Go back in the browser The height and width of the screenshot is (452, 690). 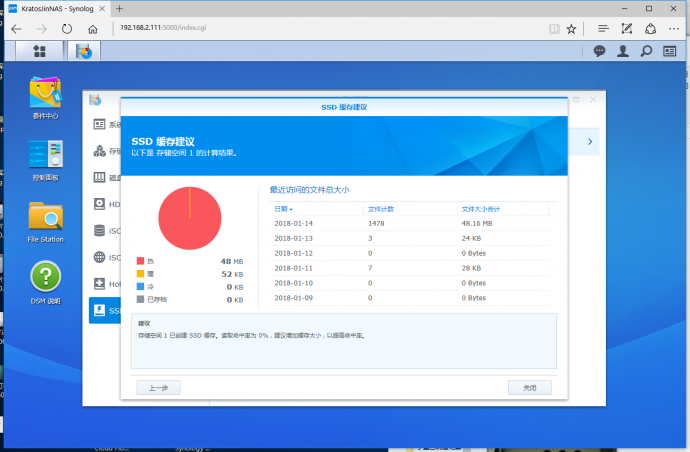pyautogui.click(x=16, y=29)
